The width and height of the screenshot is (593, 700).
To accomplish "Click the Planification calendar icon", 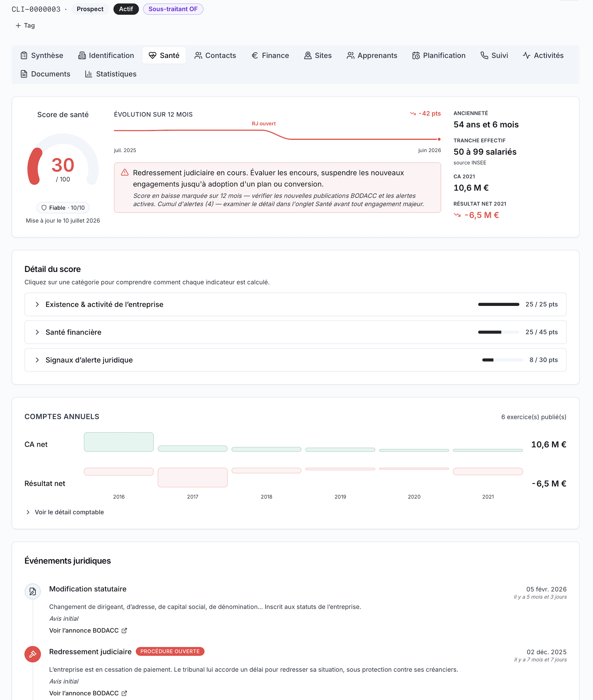I will point(416,55).
